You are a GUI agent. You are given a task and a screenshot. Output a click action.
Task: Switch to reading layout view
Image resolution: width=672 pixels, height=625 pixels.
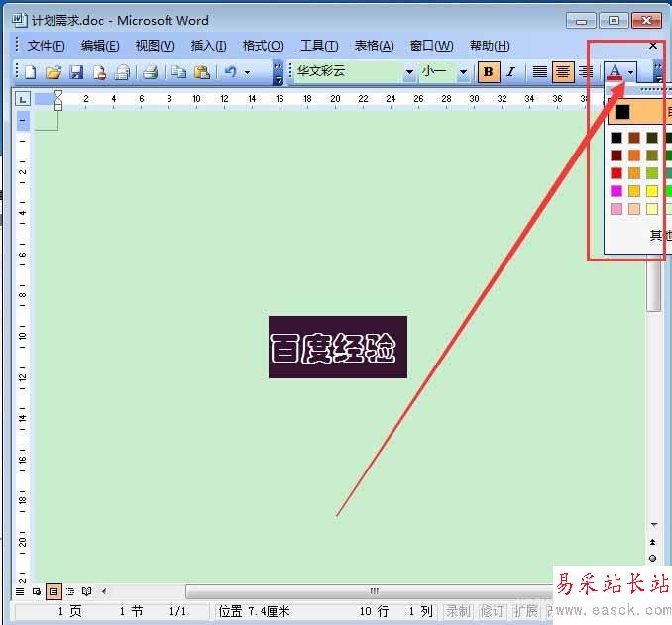(x=86, y=591)
